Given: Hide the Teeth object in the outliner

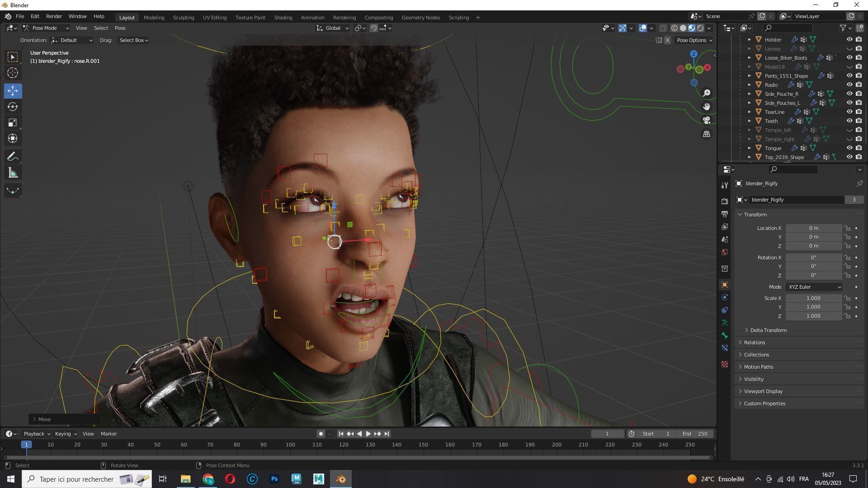Looking at the screenshot, I should point(850,121).
